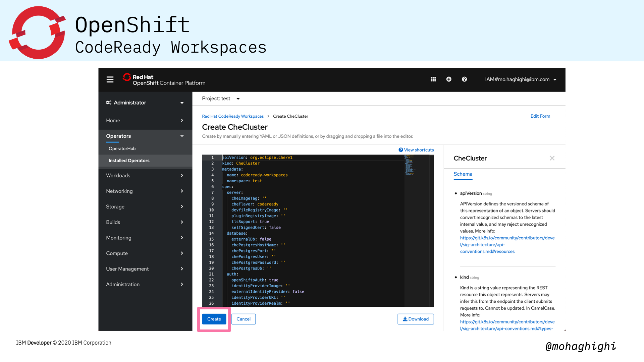This screenshot has width=644, height=362.
Task: Open the hamburger navigation menu
Action: [x=110, y=79]
